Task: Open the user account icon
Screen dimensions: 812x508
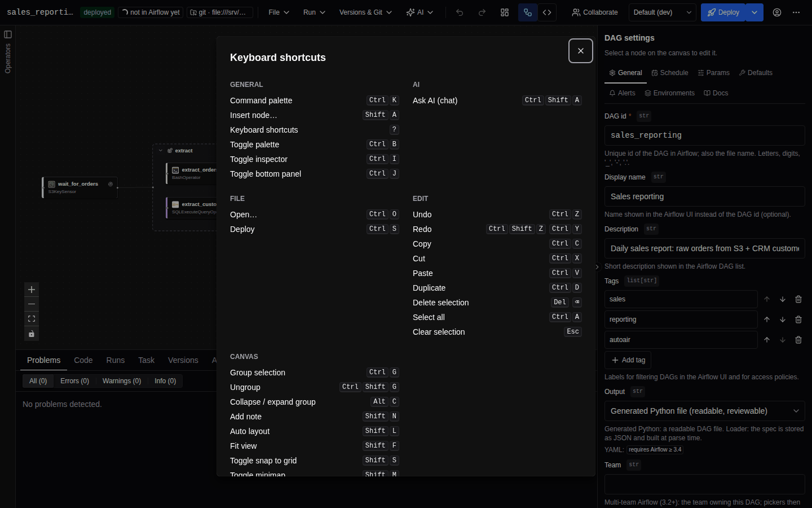Action: tap(777, 12)
